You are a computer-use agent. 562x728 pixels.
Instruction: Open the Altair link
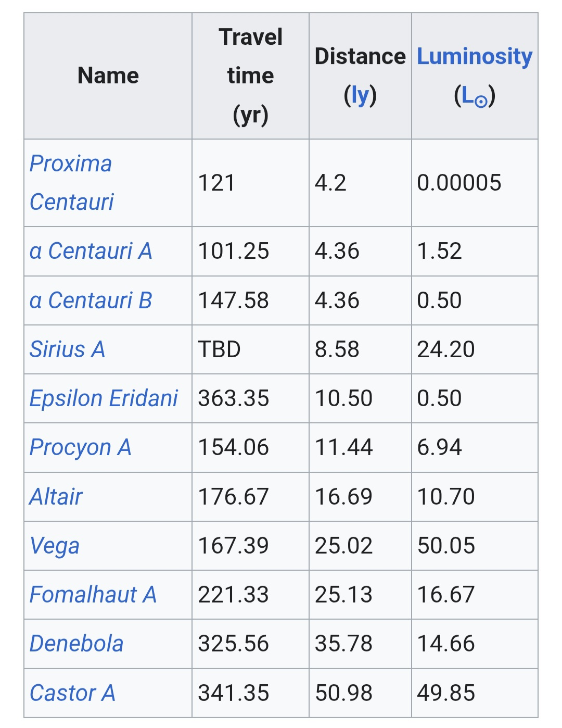click(56, 497)
